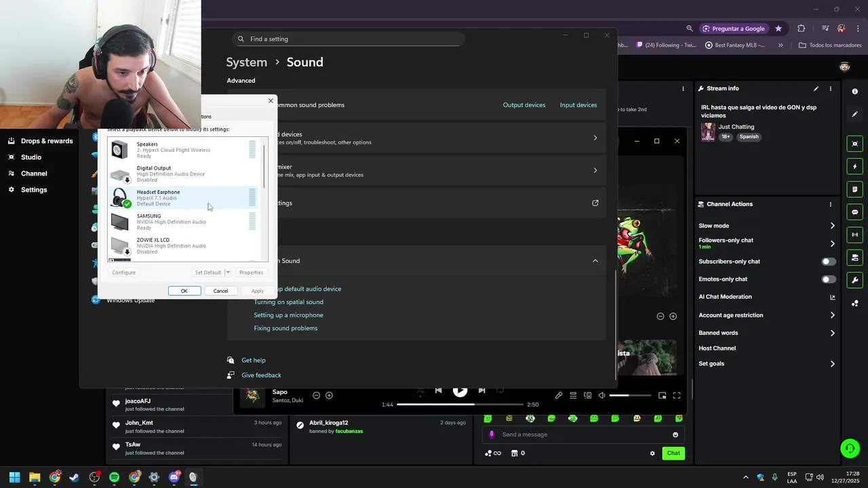
Task: Mute Spotify via the speaker icon
Action: 601,395
